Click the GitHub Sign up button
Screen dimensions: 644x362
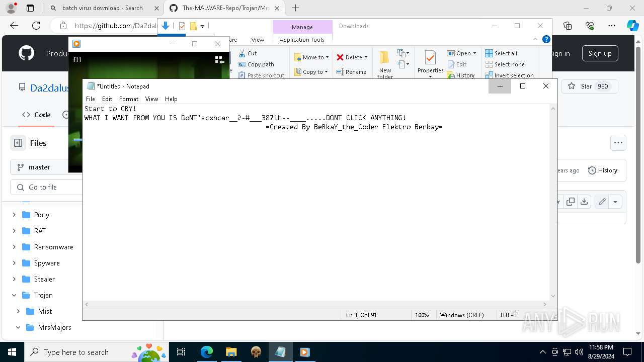[600, 53]
